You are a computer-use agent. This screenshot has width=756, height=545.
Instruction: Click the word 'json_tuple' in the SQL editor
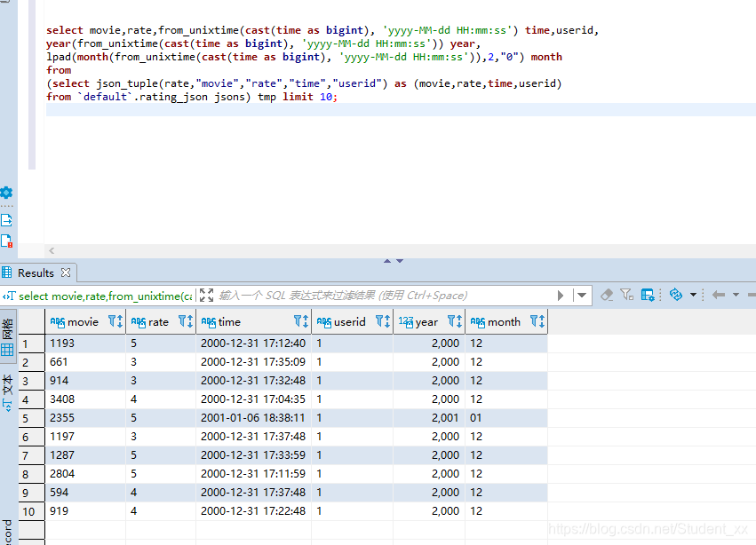click(x=127, y=83)
